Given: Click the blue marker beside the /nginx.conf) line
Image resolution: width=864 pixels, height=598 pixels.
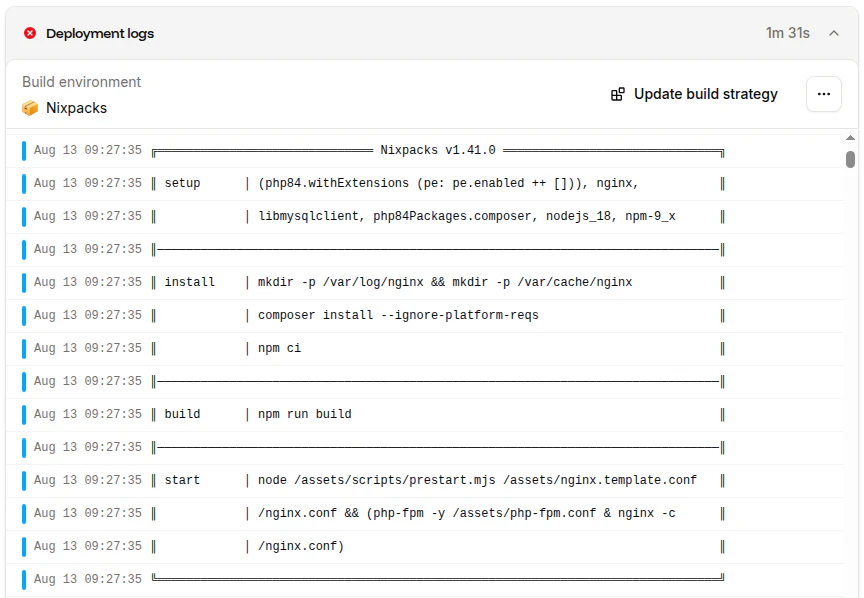Looking at the screenshot, I should point(24,547).
